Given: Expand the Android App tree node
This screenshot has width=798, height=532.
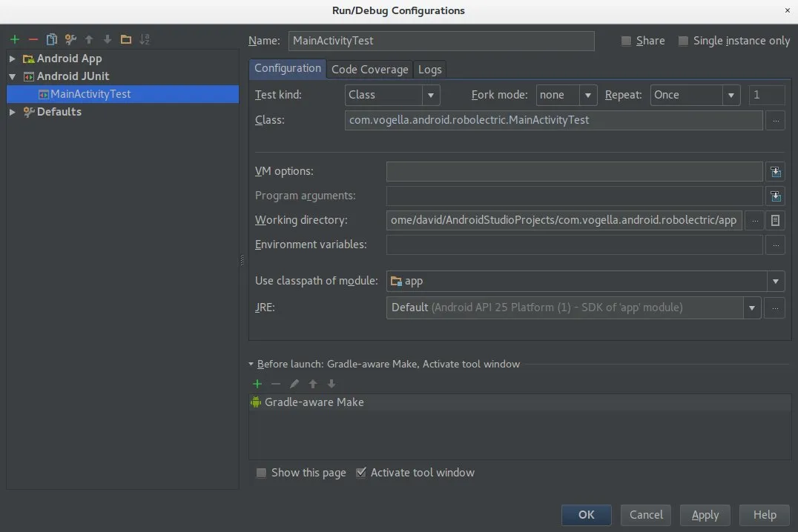Looking at the screenshot, I should click(12, 59).
